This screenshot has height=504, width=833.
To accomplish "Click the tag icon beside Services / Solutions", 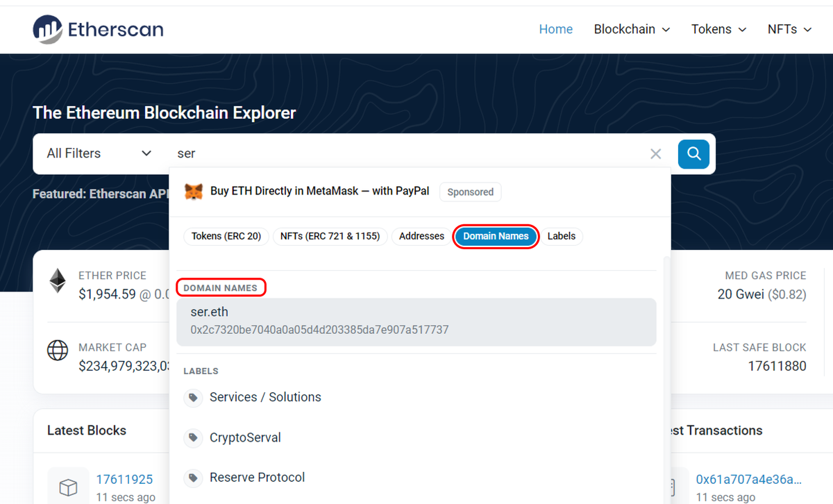I will [194, 397].
